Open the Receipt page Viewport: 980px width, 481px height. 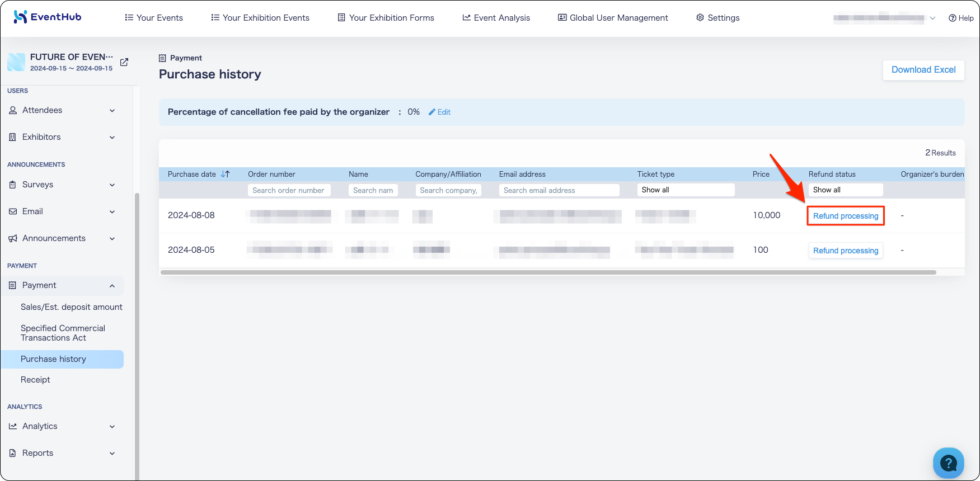click(x=35, y=380)
